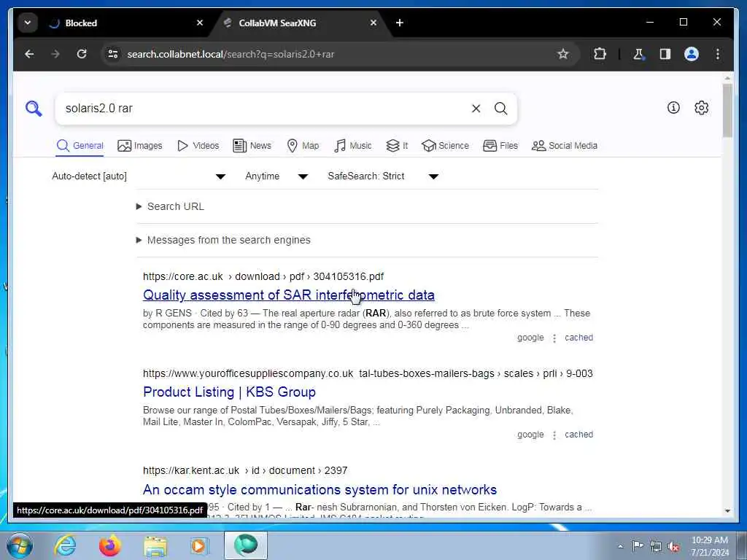This screenshot has width=747, height=560.
Task: Click the scrollbar down arrow
Action: 727,511
